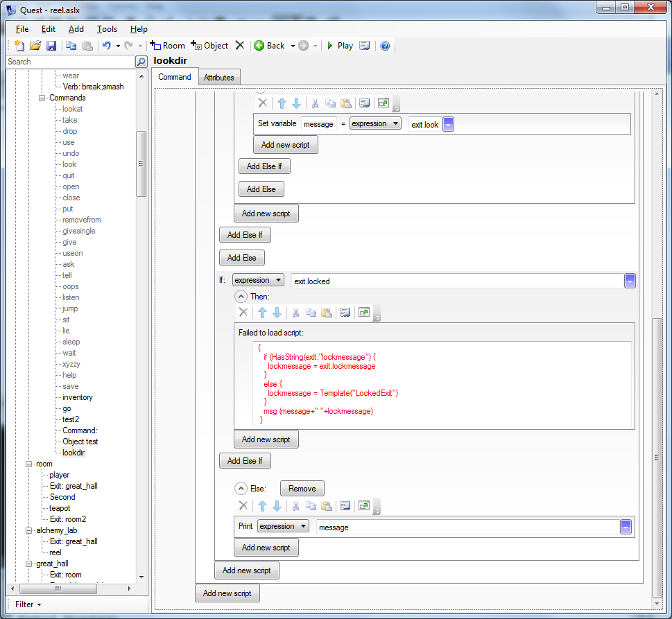Open help with the blue question mark icon
This screenshot has height=619, width=672.
(x=385, y=46)
